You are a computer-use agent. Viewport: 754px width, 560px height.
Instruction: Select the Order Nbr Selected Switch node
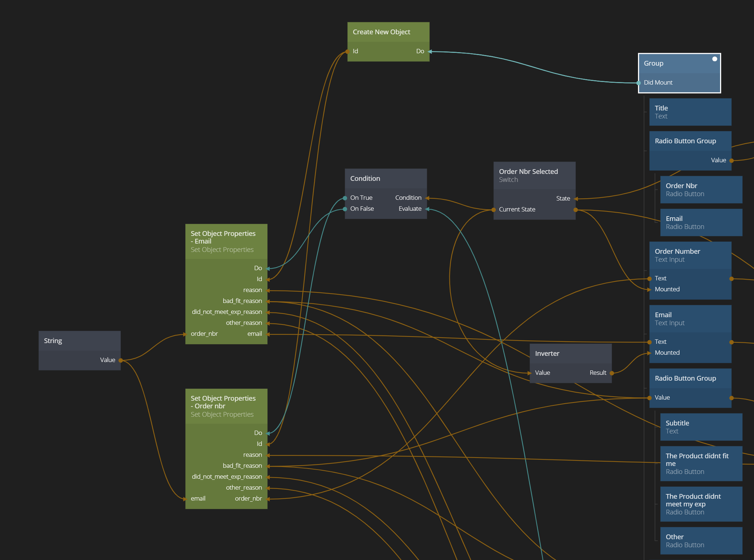(534, 175)
